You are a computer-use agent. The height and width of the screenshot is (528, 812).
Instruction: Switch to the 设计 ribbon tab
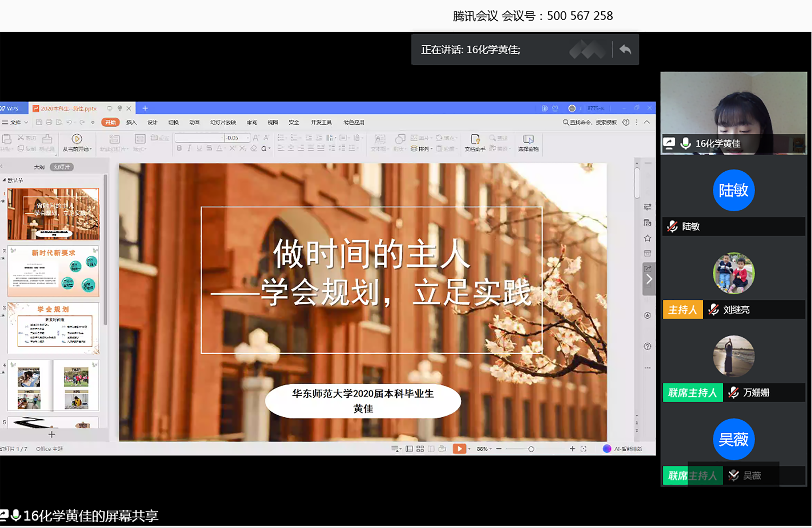click(x=152, y=122)
